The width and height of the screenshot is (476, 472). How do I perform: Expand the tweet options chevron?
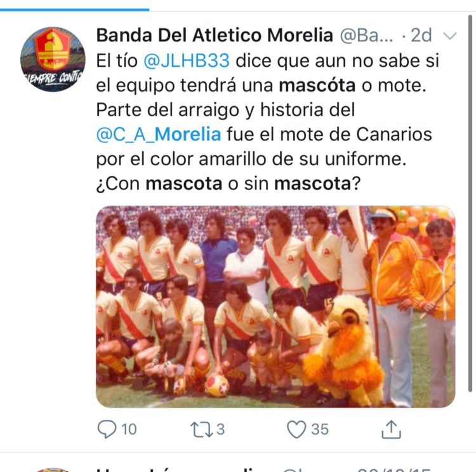tap(449, 36)
